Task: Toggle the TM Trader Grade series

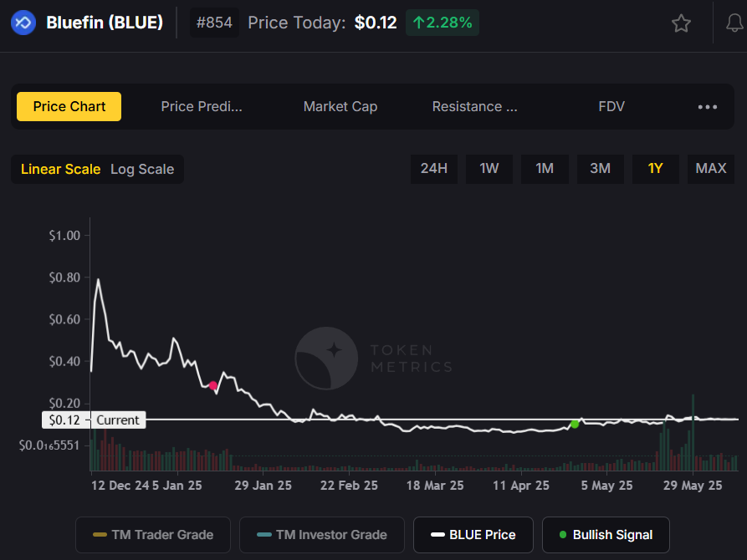Action: 153,535
